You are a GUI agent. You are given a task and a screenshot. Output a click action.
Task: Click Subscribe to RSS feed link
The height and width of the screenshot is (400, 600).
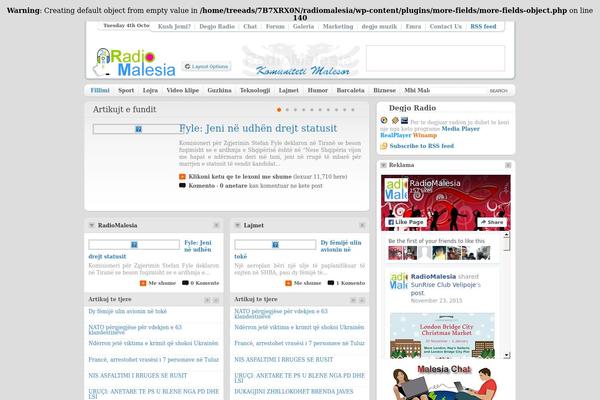(x=422, y=146)
